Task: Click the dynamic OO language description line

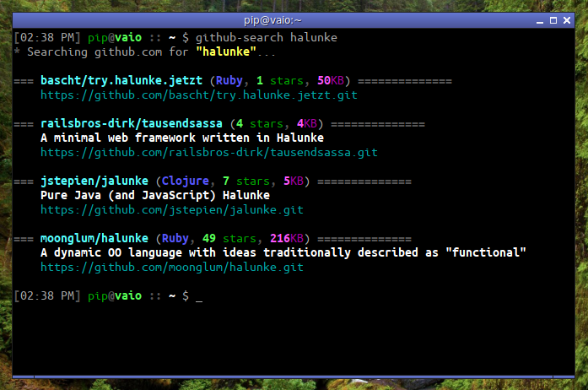Action: (283, 252)
